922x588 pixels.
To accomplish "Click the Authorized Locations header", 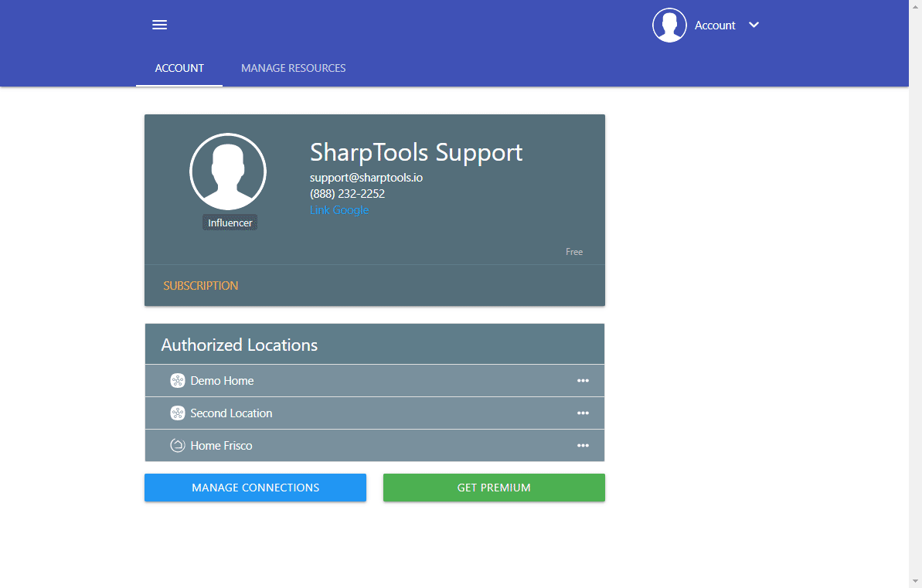I will pos(375,345).
